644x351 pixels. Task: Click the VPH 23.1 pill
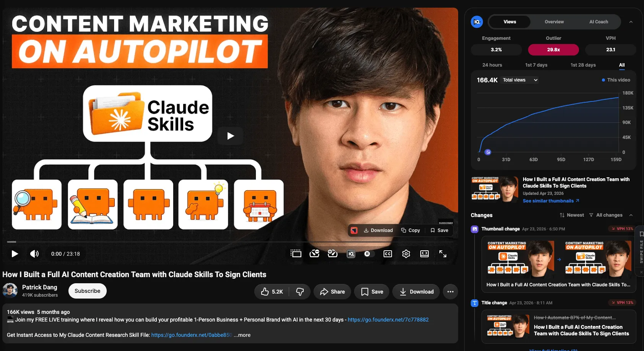click(611, 50)
